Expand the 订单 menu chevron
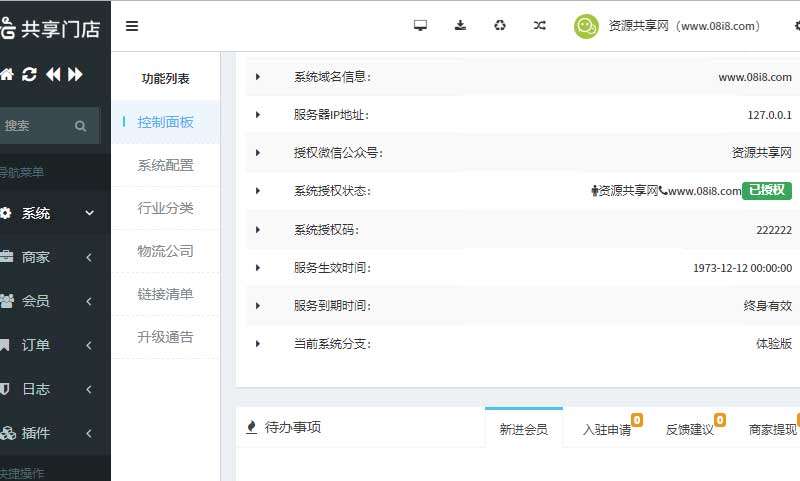Image resolution: width=800 pixels, height=481 pixels. 89,345
